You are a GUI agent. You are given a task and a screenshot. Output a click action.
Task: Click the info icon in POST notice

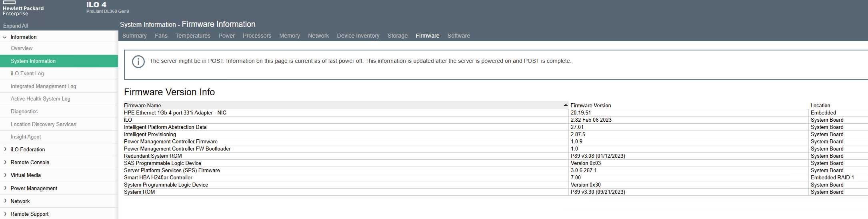[x=138, y=62]
